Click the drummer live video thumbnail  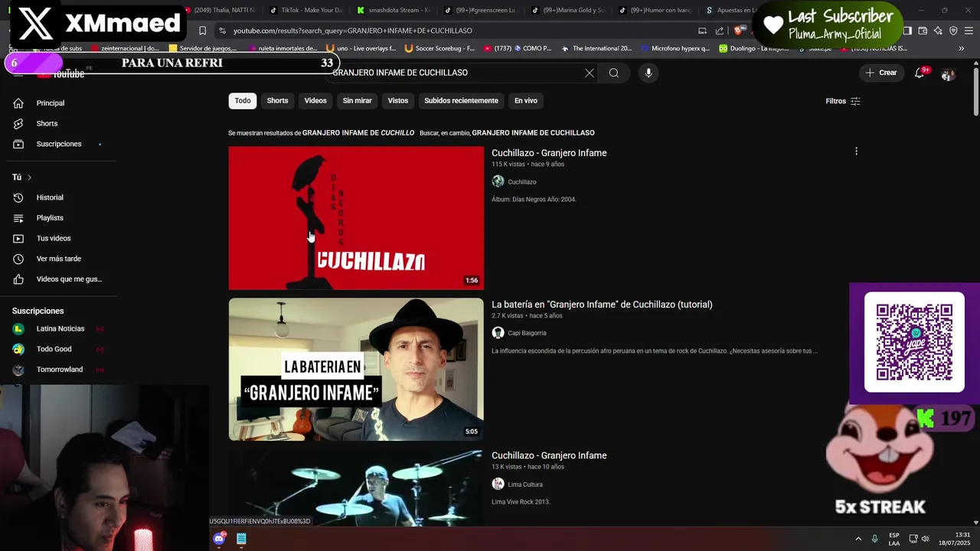pyautogui.click(x=356, y=487)
